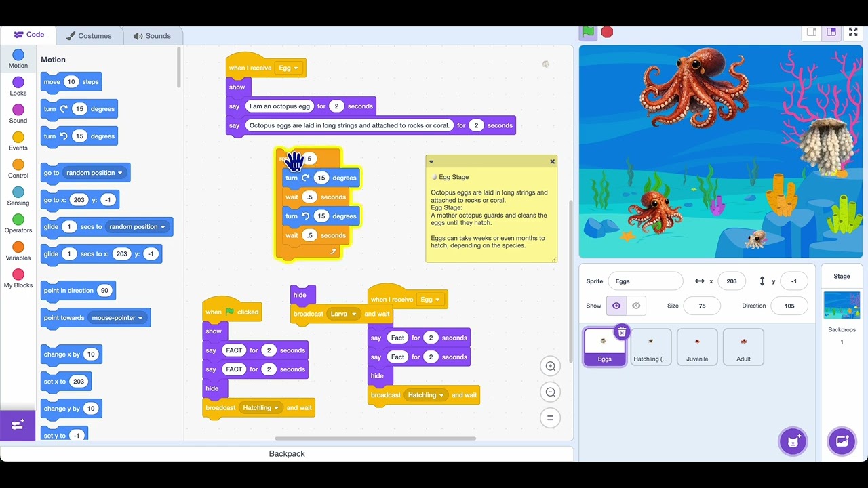Select the Control block category
Screen dimensions: 868x488
tap(18, 169)
